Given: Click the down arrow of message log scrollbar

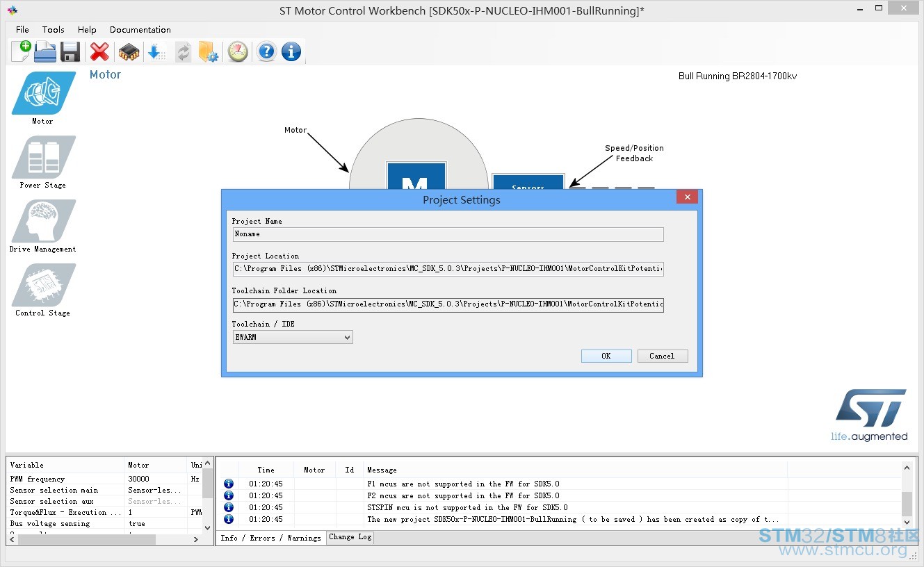Looking at the screenshot, I should tap(907, 523).
